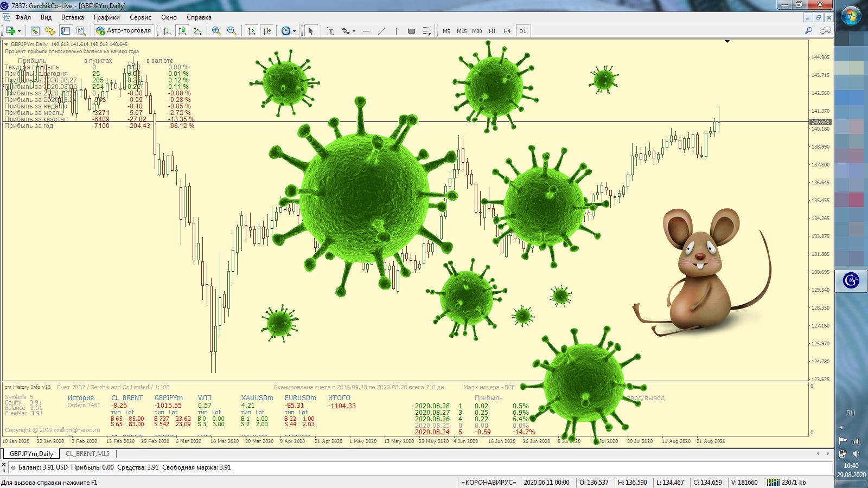The width and height of the screenshot is (868, 488).
Task: Switch chart to bar chart view
Action: pos(167,31)
